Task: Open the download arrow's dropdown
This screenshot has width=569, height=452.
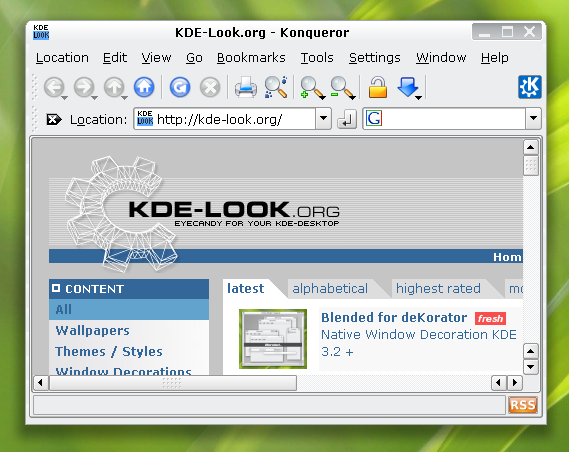Action: point(418,98)
